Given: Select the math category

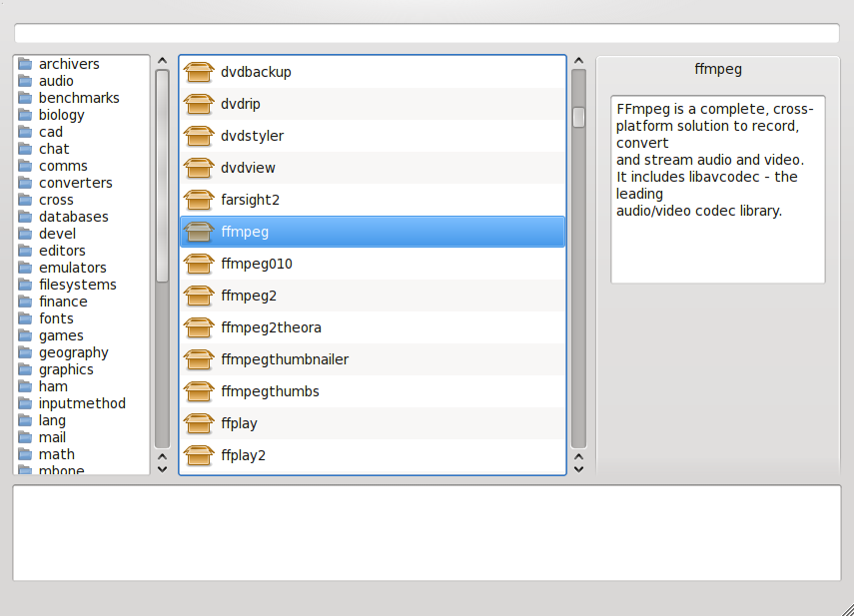Looking at the screenshot, I should (57, 454).
